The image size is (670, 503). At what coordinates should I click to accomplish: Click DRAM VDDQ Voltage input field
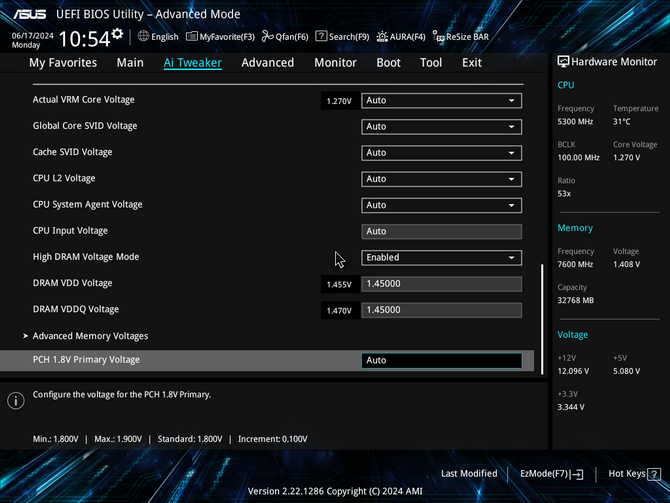pos(441,310)
